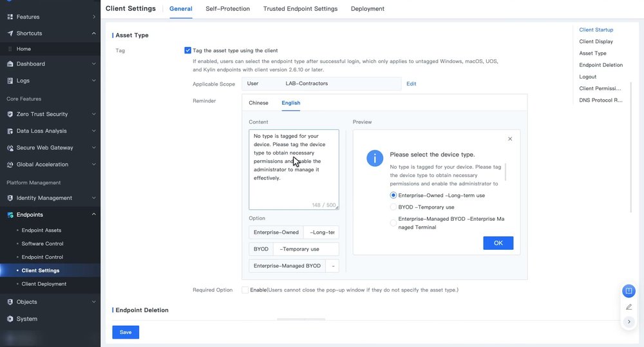Select Enterprise-Managed BYOD radio option
The height and width of the screenshot is (347, 644).
(393, 223)
